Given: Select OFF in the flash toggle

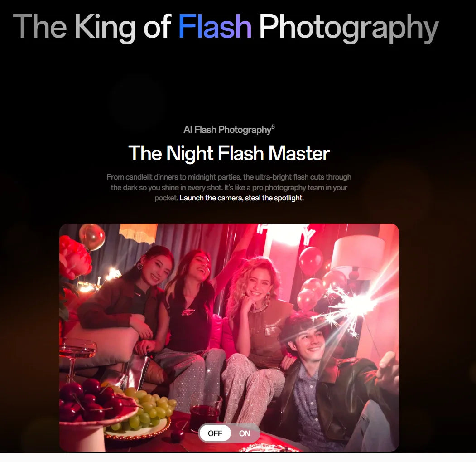Looking at the screenshot, I should pyautogui.click(x=215, y=433).
